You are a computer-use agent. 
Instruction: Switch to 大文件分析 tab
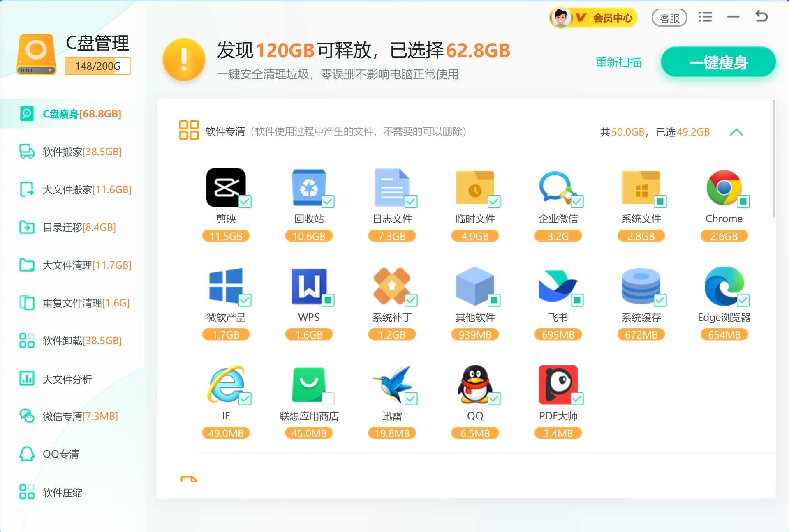point(72,379)
